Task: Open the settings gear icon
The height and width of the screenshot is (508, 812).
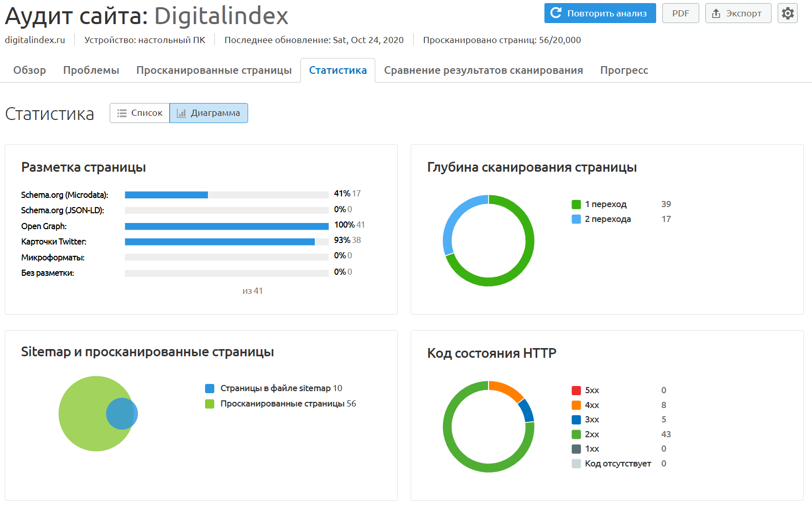Action: tap(787, 13)
